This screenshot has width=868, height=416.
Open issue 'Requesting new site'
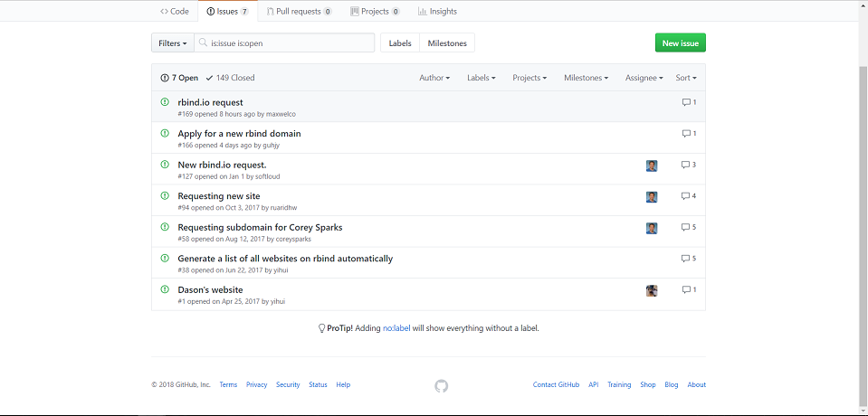(219, 196)
